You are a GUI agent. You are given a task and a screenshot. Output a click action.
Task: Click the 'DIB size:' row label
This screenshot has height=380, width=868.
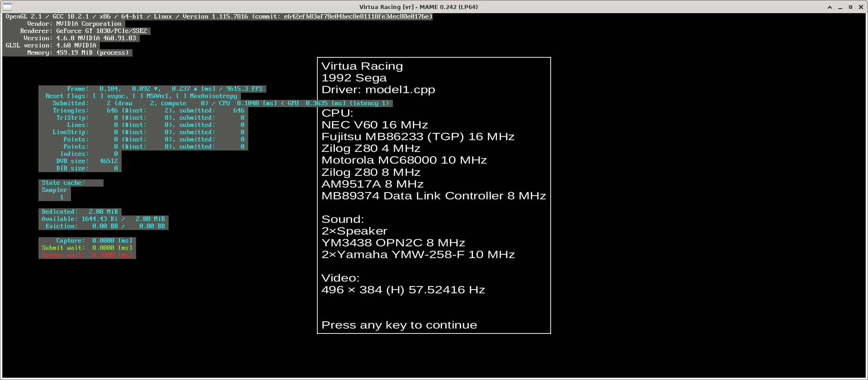point(72,169)
